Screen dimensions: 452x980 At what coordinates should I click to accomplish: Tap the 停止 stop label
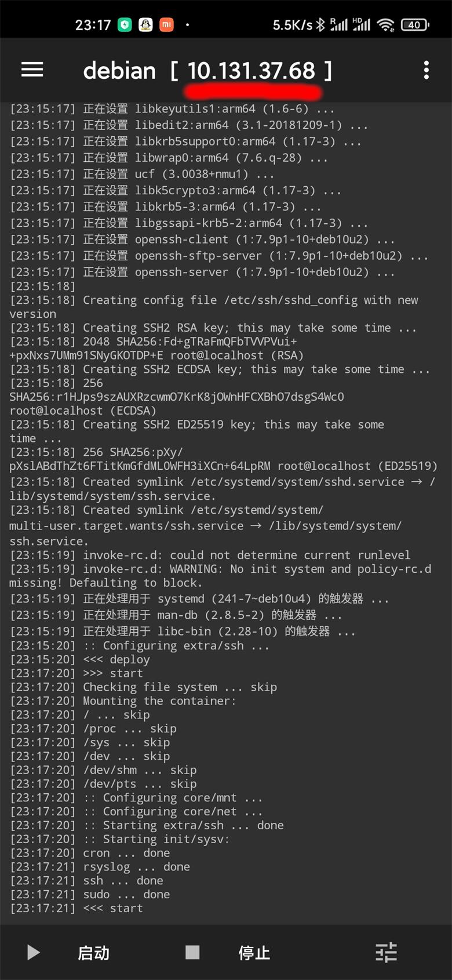coord(254,953)
